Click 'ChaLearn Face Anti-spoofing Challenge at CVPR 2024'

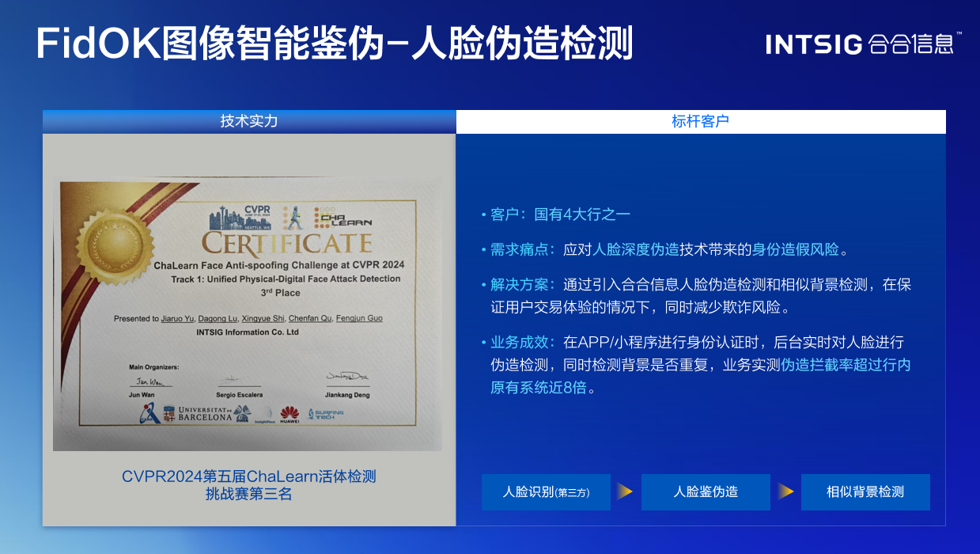[x=279, y=264]
